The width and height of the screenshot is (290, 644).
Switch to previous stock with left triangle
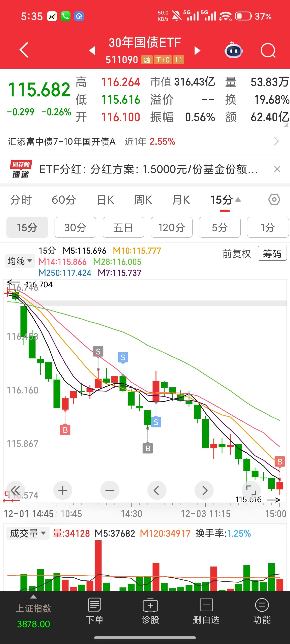click(x=92, y=51)
